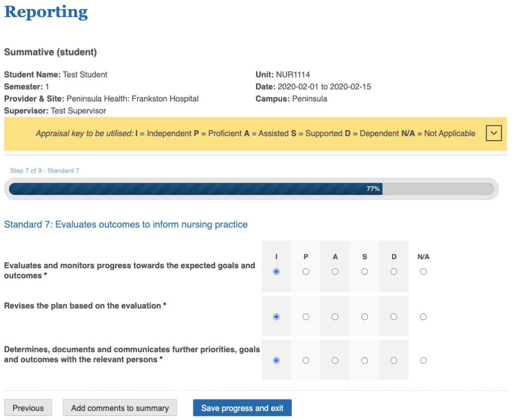Screen dimensions: 516x420
Task: Choose Proficient for Revises the plan
Action: 306,317
